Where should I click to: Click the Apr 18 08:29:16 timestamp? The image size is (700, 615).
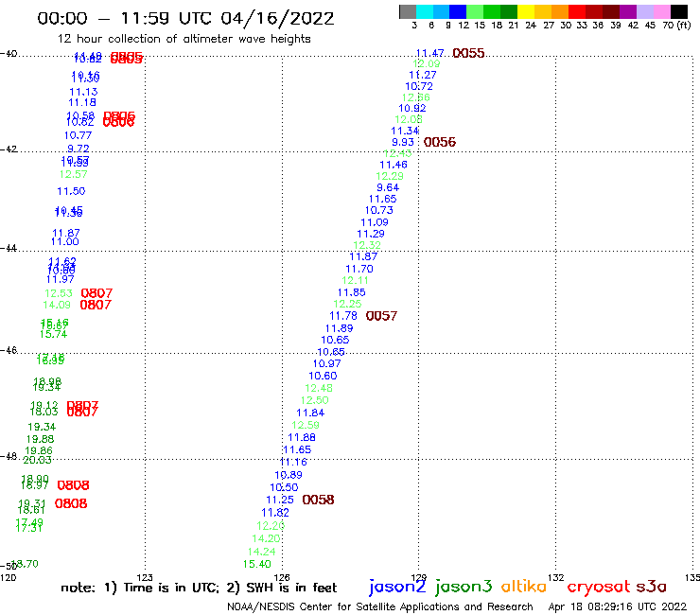click(x=618, y=606)
